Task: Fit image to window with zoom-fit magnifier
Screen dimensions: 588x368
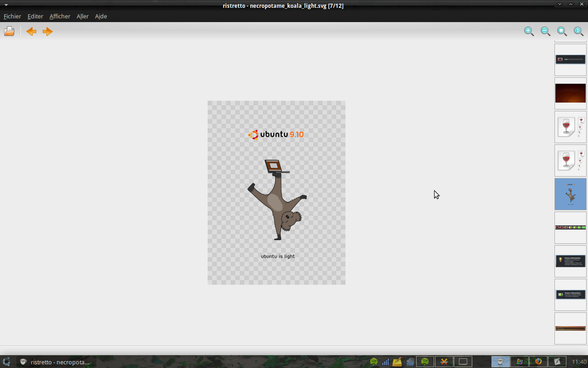Action: coord(562,31)
